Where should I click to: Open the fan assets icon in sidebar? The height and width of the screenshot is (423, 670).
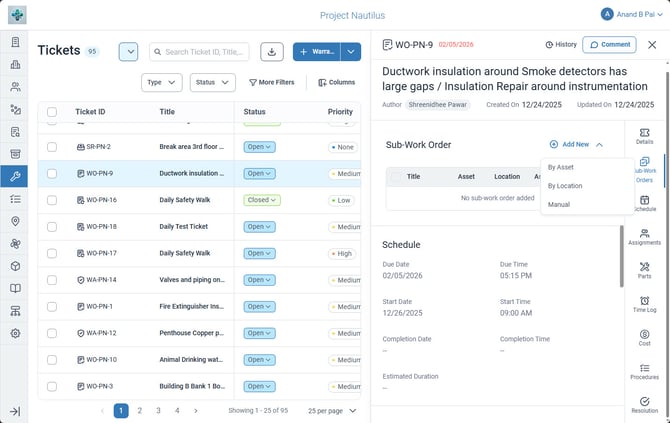point(15,244)
